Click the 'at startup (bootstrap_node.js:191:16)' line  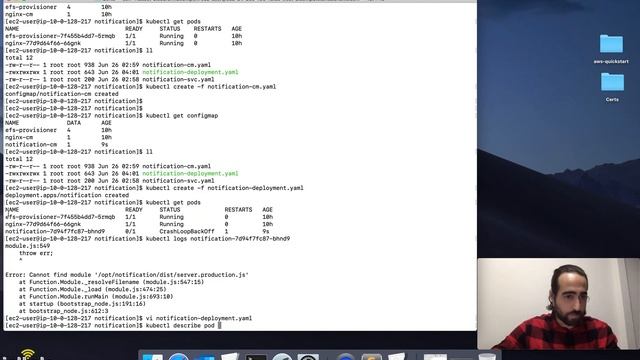(x=82, y=304)
